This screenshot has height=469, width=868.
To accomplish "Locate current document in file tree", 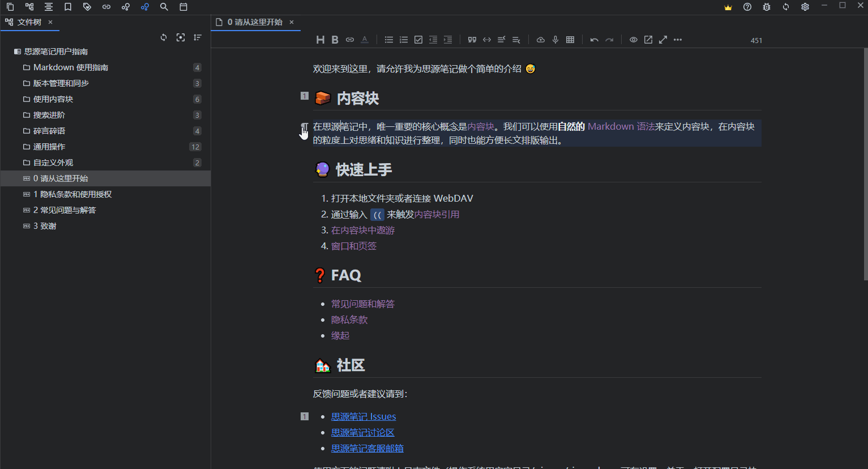I will coord(181,37).
